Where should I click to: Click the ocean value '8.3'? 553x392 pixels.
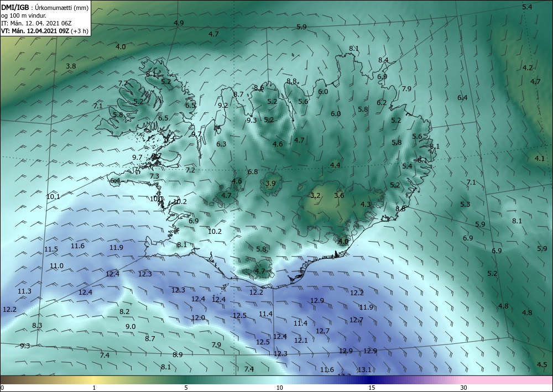click(x=37, y=325)
